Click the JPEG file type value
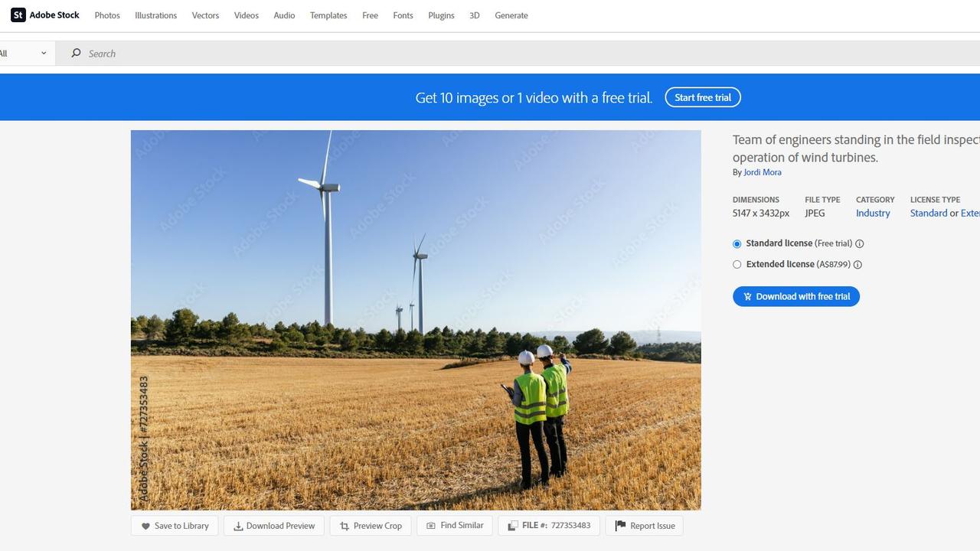 pyautogui.click(x=815, y=214)
